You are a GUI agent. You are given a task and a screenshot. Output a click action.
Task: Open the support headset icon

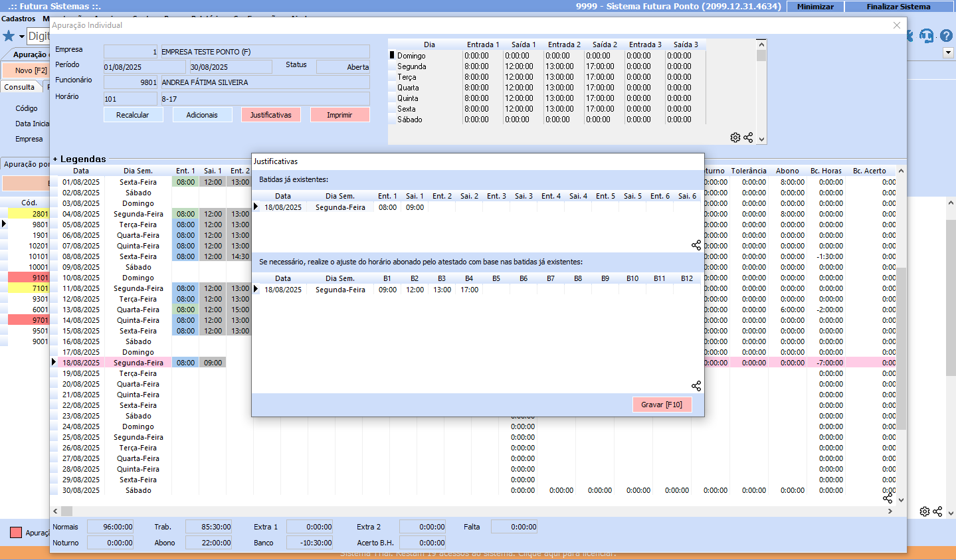[x=927, y=36]
